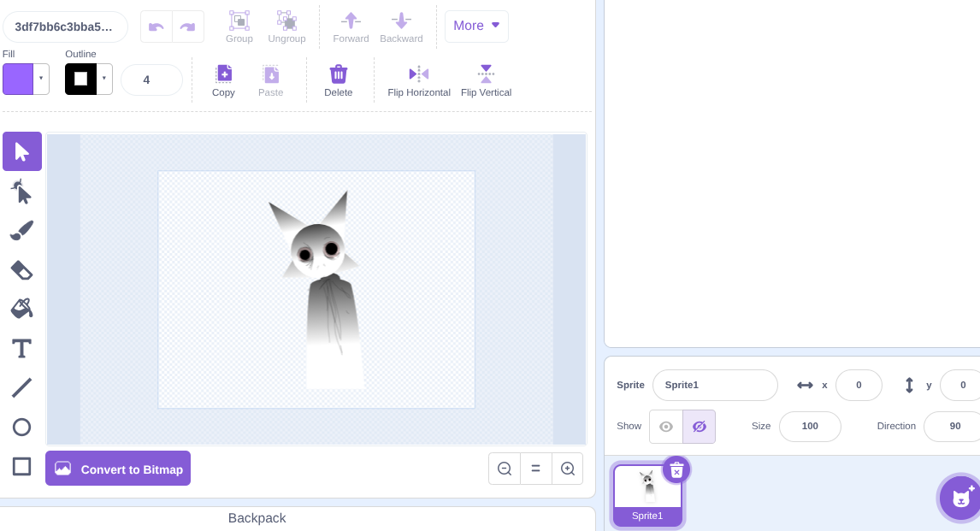Select the Eraser tool

coord(22,270)
